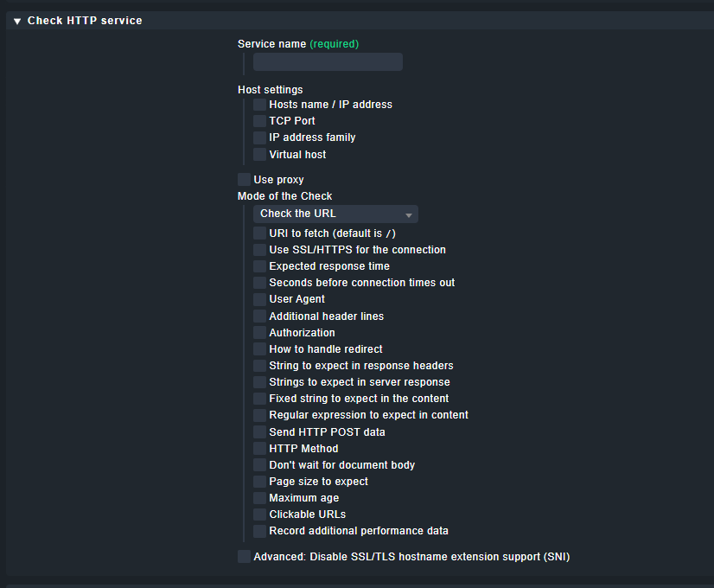Enable URI to fetch checkbox

(259, 233)
